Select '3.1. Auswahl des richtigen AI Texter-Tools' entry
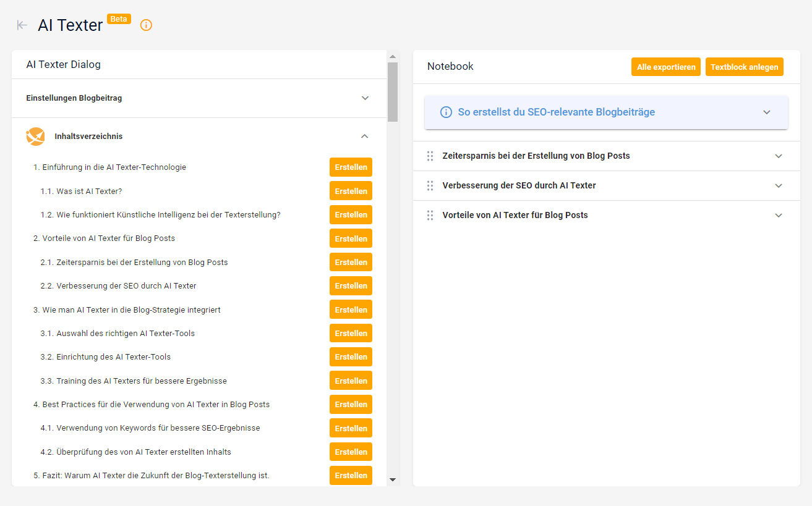Viewport: 812px width, 506px height. pyautogui.click(x=118, y=334)
